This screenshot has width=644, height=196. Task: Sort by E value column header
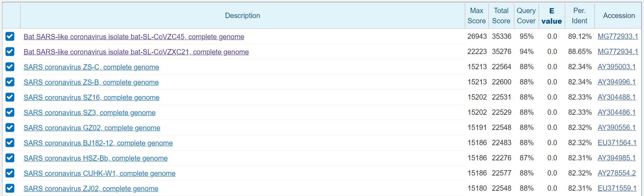point(551,16)
